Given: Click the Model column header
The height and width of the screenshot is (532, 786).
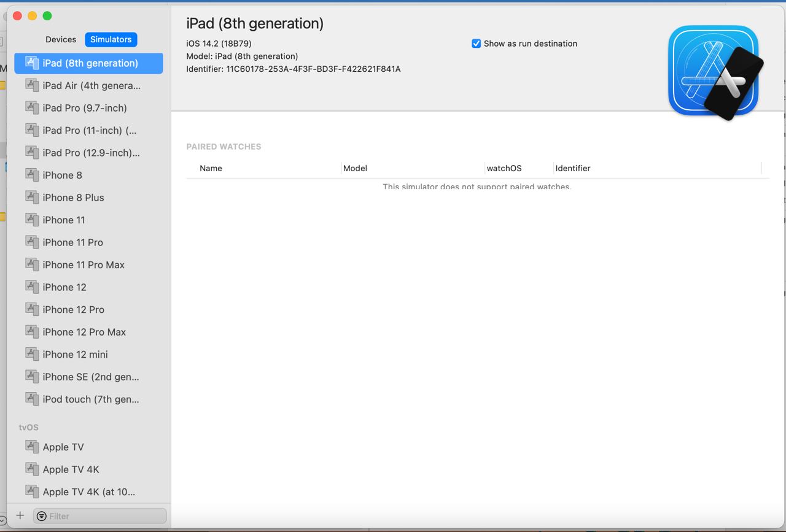Looking at the screenshot, I should [x=355, y=168].
